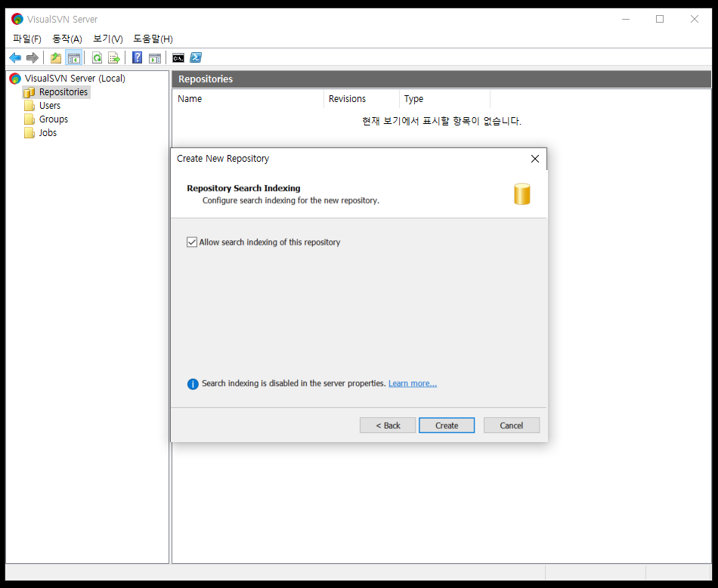The image size is (718, 588).
Task: Open the 파일(F) menu
Action: point(27,39)
